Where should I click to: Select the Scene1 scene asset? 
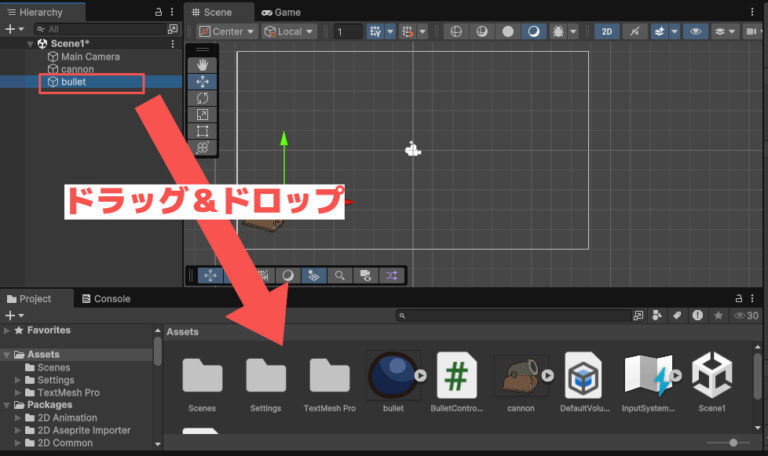coord(712,382)
